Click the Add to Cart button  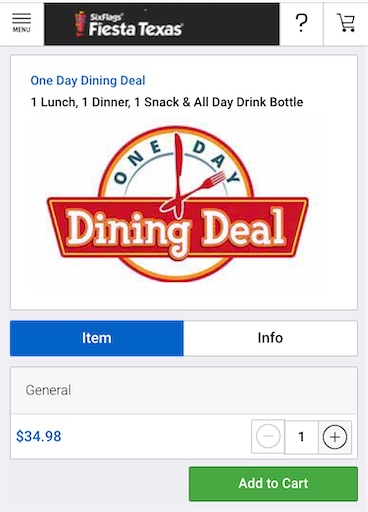(x=273, y=484)
